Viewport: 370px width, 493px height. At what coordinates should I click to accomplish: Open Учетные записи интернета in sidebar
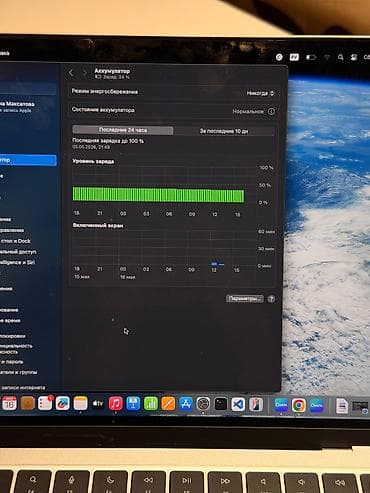[23, 388]
